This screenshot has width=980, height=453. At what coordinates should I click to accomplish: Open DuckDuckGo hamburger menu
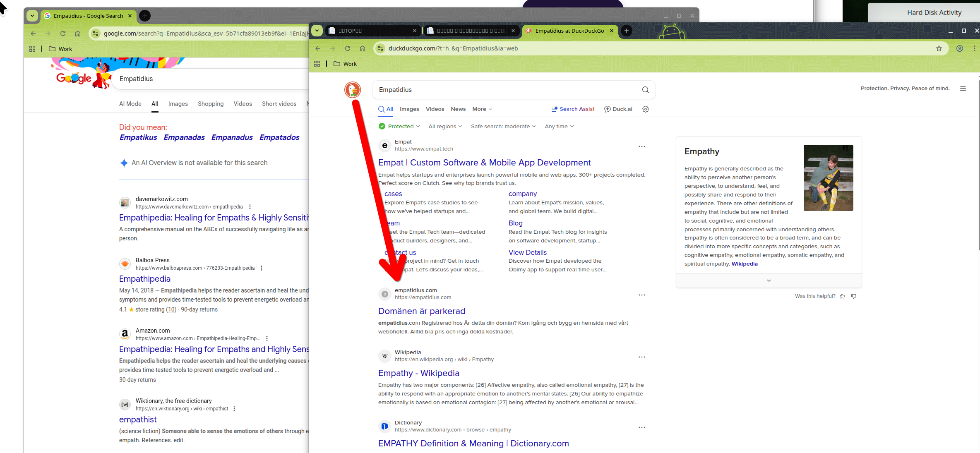(x=963, y=89)
